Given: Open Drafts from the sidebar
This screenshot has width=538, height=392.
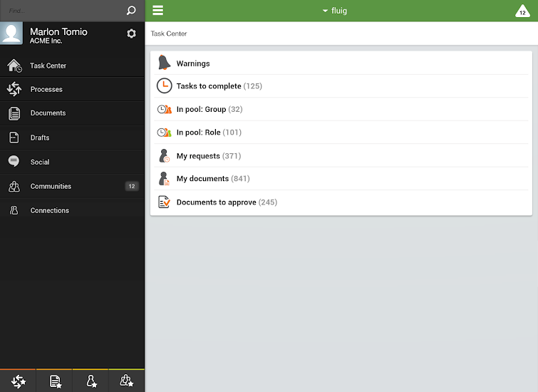Looking at the screenshot, I should click(40, 138).
